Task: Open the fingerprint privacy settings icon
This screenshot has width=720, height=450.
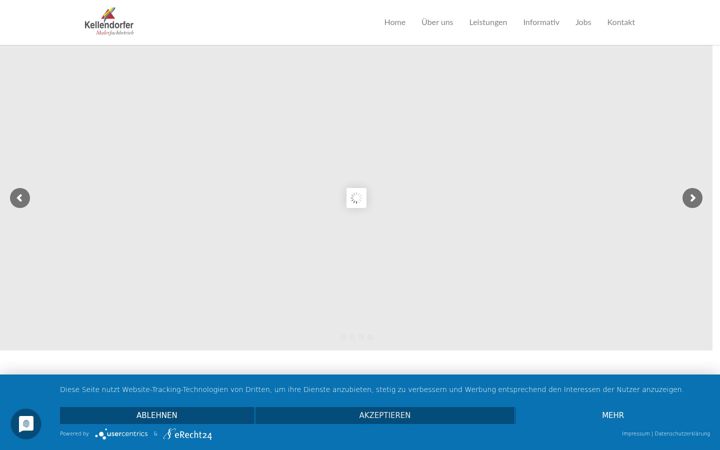Action: [26, 424]
